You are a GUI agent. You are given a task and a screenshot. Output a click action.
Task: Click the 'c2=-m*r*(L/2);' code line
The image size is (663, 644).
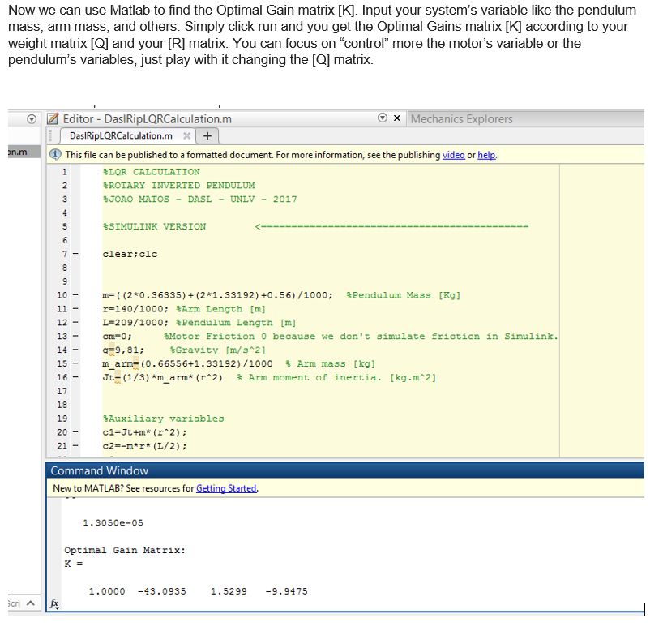click(144, 445)
